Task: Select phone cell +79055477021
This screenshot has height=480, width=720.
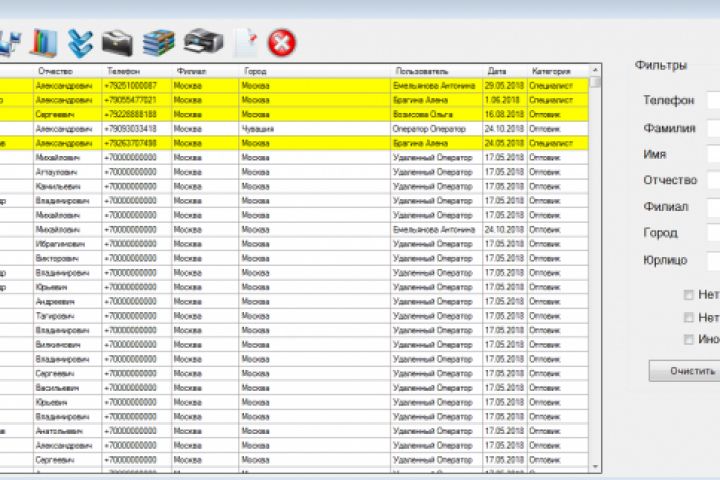Action: 136,100
